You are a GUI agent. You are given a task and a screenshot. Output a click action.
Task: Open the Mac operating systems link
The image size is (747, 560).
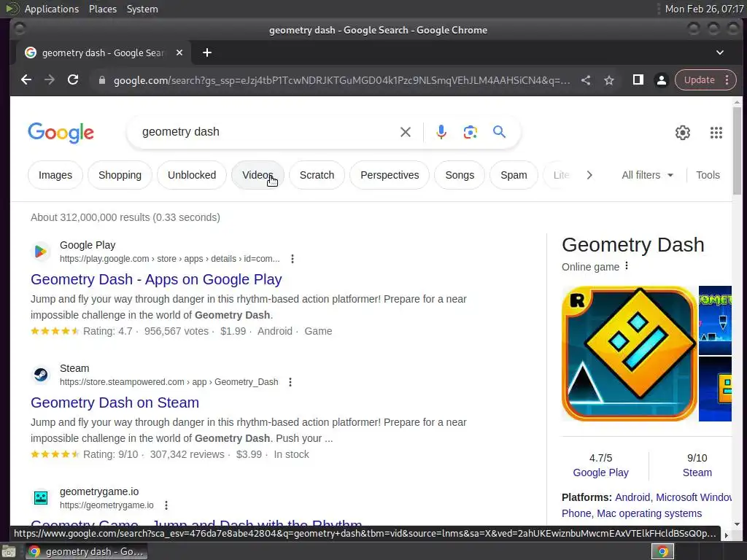coord(649,514)
